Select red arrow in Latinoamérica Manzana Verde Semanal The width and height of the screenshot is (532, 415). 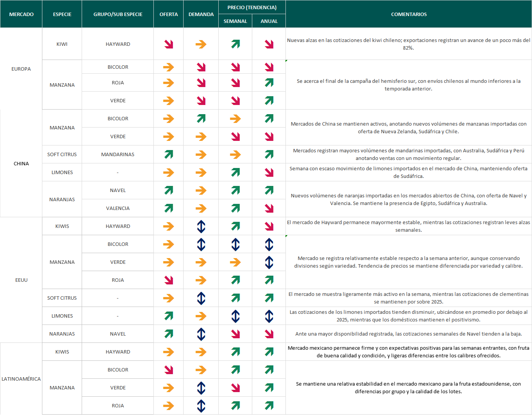(x=235, y=388)
